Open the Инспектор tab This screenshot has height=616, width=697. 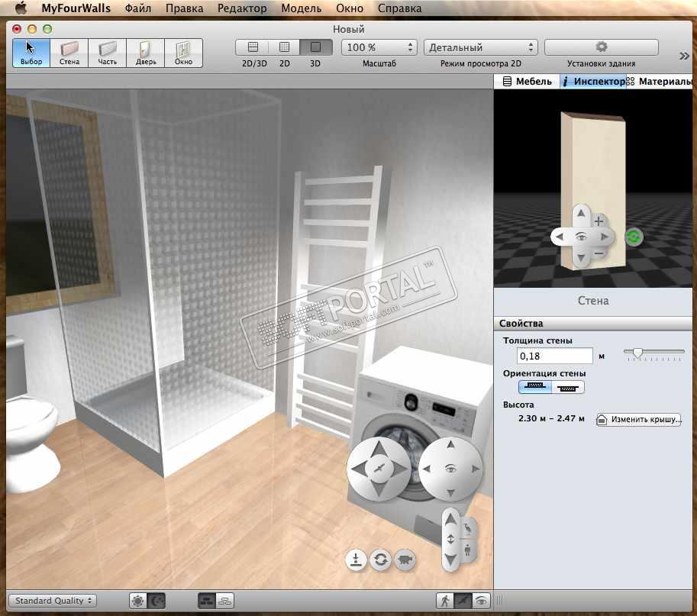593,82
